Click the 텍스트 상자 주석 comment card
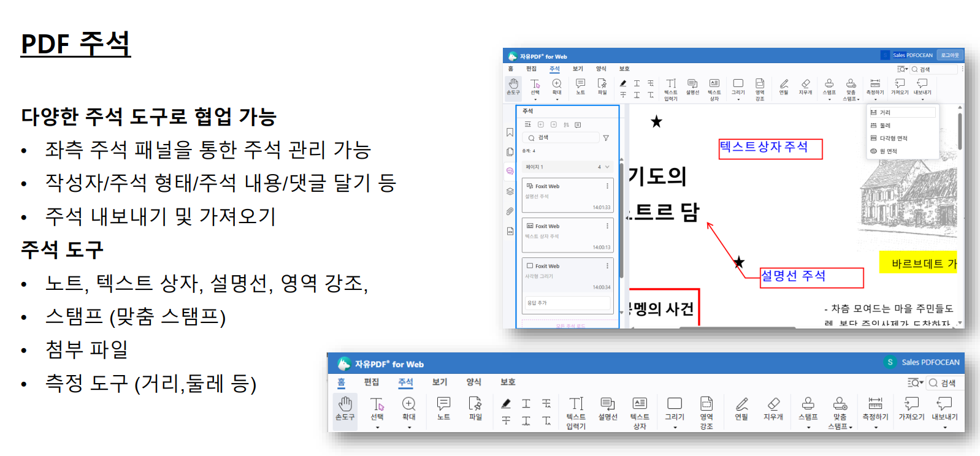 pyautogui.click(x=567, y=235)
